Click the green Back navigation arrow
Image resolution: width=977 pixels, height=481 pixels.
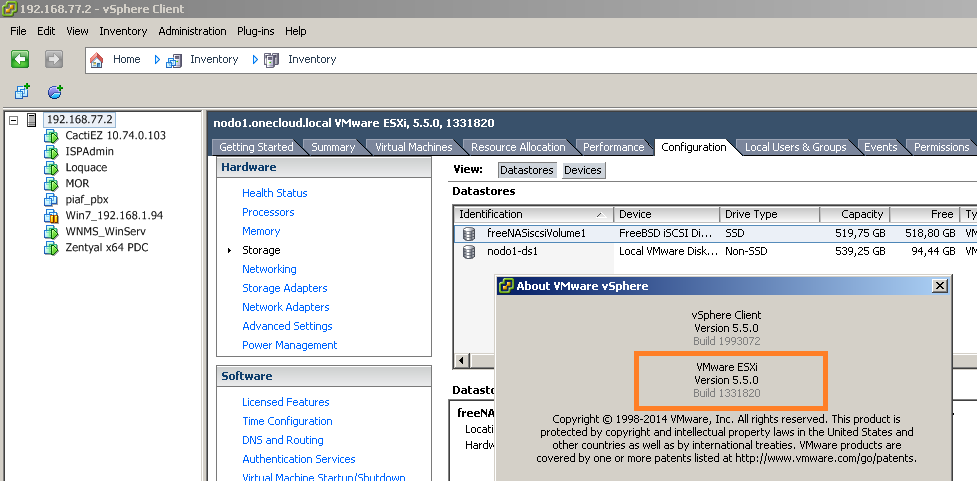pyautogui.click(x=20, y=59)
